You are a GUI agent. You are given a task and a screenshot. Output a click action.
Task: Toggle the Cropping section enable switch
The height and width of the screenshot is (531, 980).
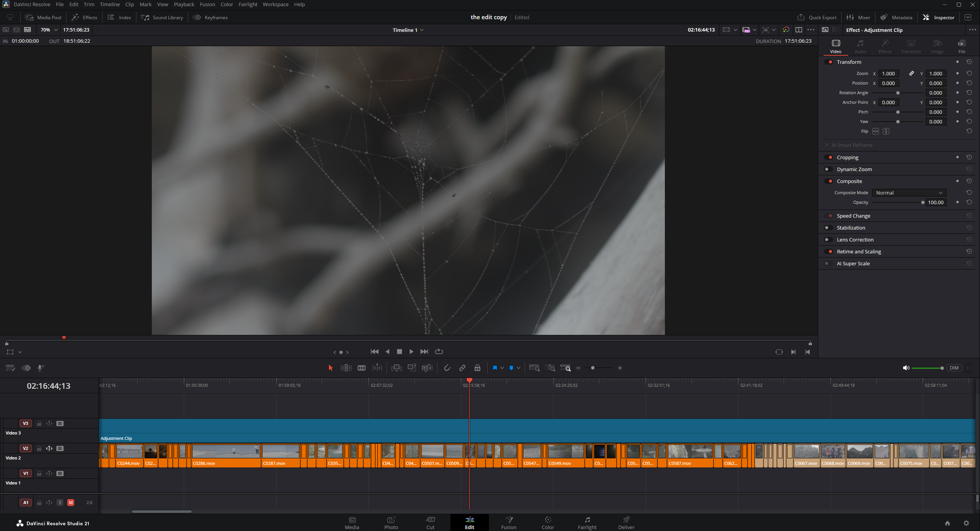(829, 157)
